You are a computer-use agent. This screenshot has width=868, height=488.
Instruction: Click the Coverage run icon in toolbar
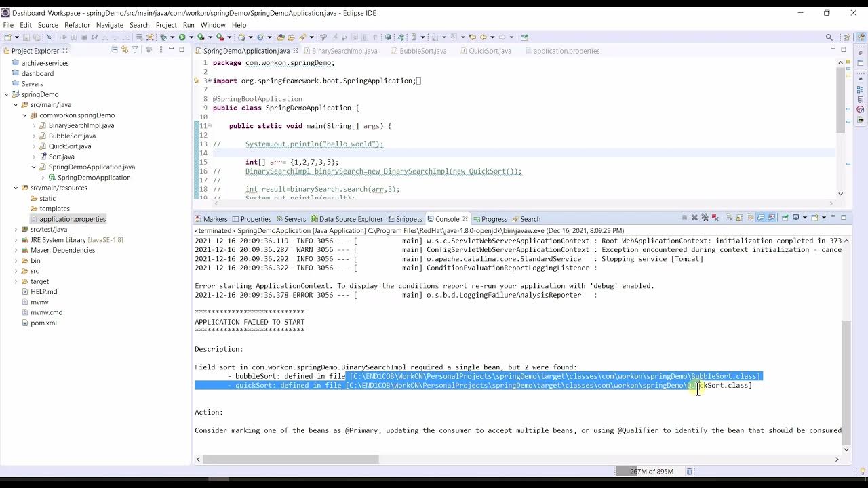(201, 37)
